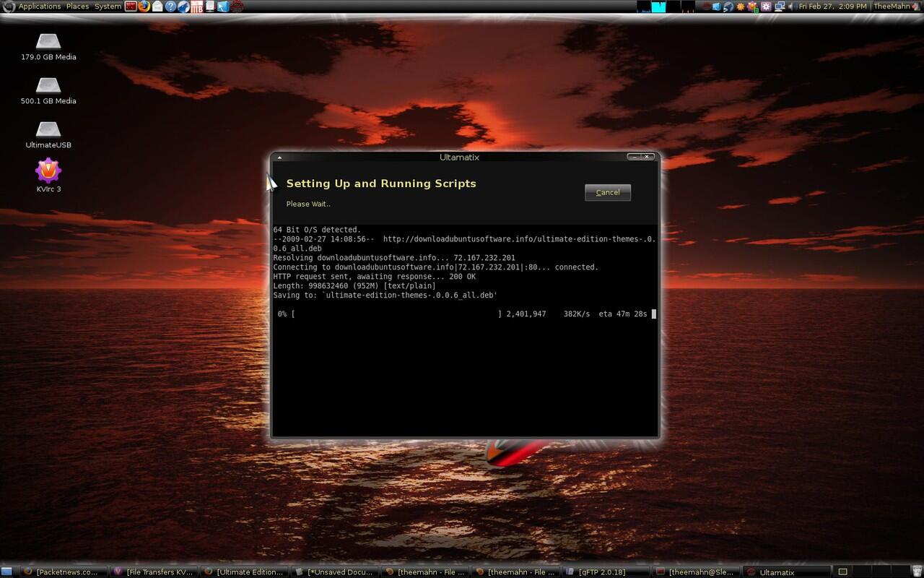This screenshot has width=924, height=578.
Task: Expand the Ultamatix window shade triangle
Action: click(x=282, y=157)
